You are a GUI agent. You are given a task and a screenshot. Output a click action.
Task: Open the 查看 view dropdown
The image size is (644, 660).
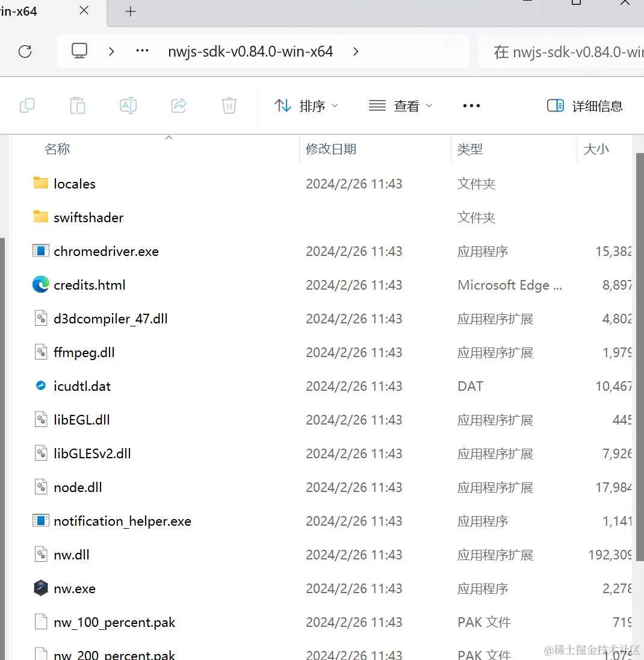pyautogui.click(x=400, y=105)
